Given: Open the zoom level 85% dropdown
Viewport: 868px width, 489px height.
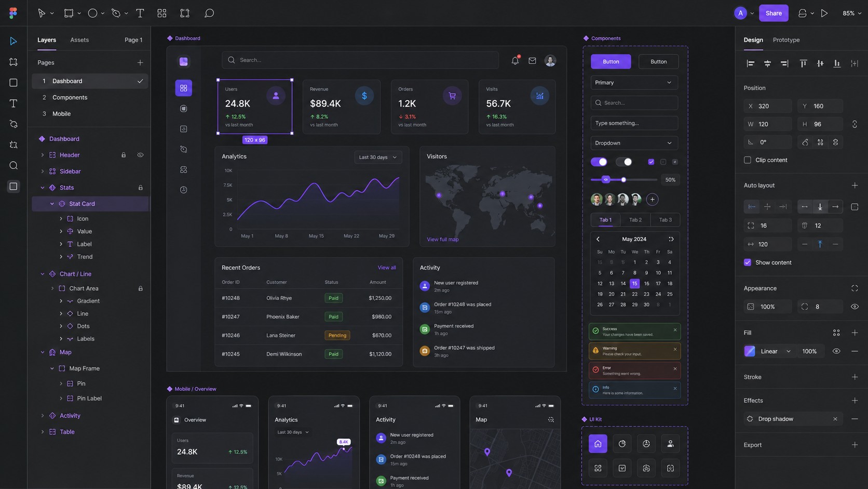Looking at the screenshot, I should click(x=851, y=13).
